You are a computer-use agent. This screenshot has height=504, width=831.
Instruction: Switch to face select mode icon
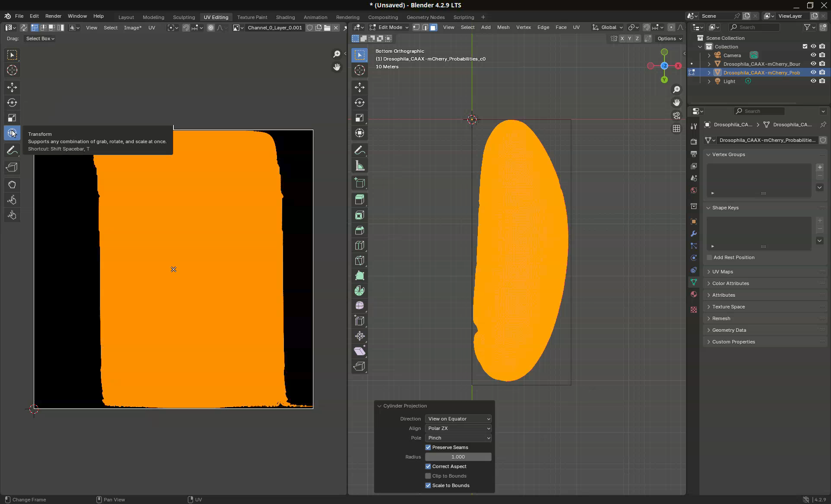(433, 27)
